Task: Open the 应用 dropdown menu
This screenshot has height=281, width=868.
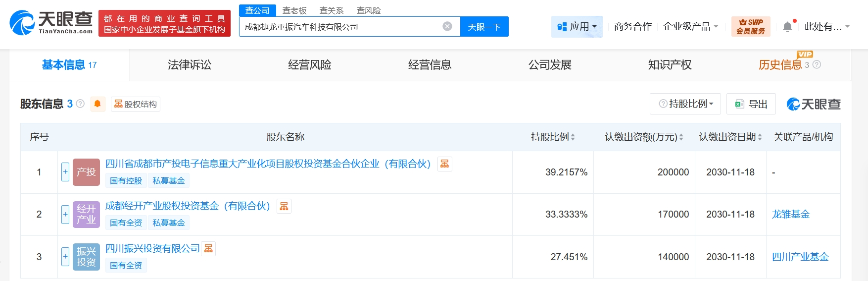Action: tap(577, 27)
